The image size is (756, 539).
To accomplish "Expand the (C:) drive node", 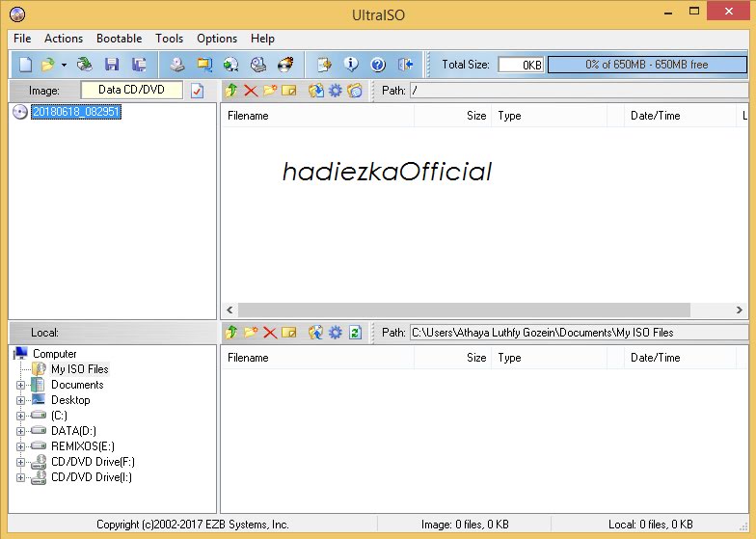I will click(x=20, y=417).
